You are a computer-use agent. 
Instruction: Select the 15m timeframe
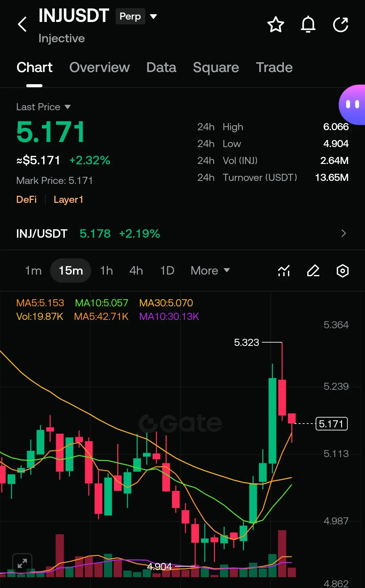71,271
